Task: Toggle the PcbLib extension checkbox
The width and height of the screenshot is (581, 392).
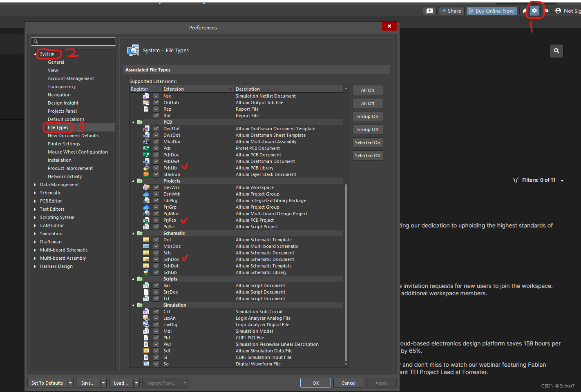Action: pos(156,168)
